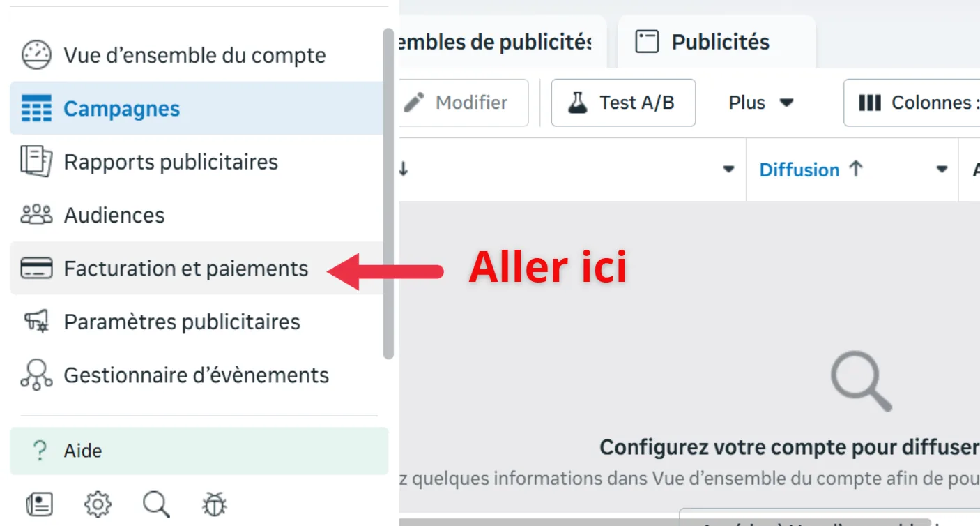Select the Paramètres publicitaires megaphone icon
The image size is (980, 526).
[36, 322]
